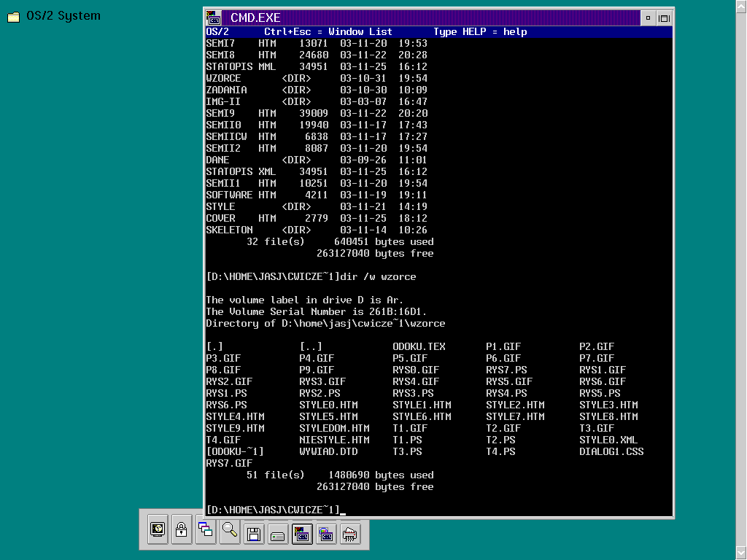The width and height of the screenshot is (747, 560).
Task: Select the pressed OS/2 command window LaunchPad icon
Action: pyautogui.click(x=302, y=534)
